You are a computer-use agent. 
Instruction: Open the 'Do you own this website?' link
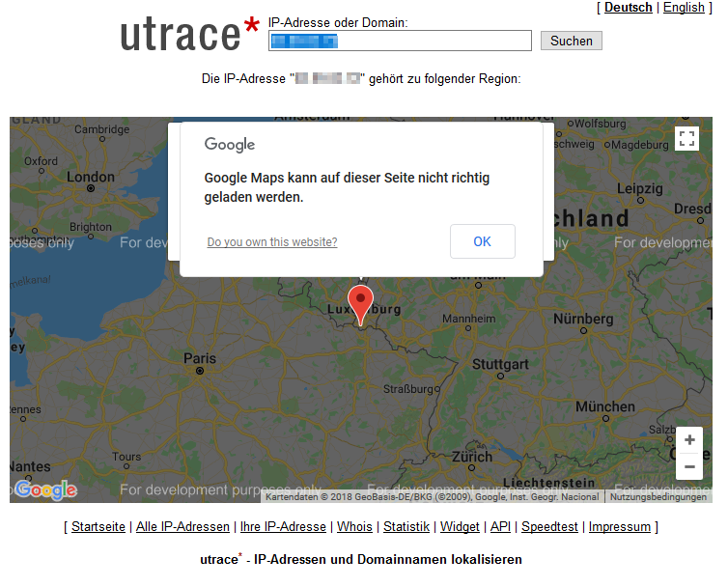[x=272, y=242]
